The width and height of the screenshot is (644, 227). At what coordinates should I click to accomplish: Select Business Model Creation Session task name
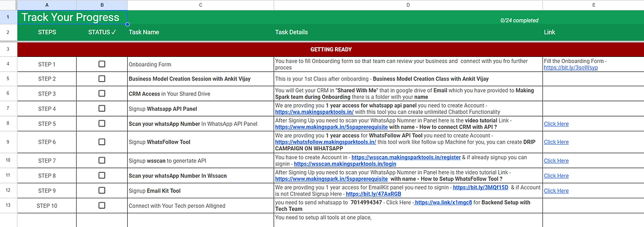click(x=201, y=78)
